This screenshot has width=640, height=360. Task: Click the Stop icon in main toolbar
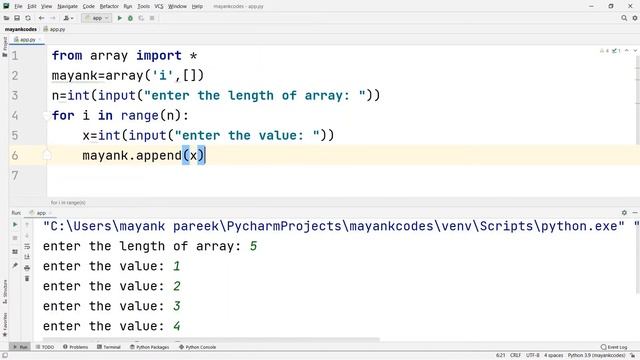point(152,18)
